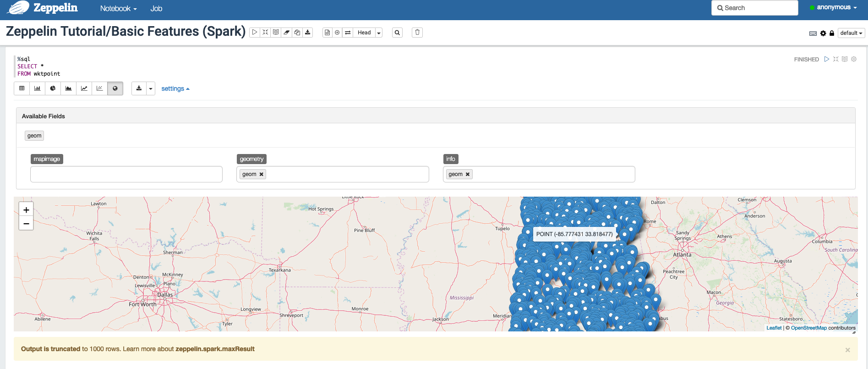Screen dimensions: 868x369
Task: Zoom in on the map
Action: pos(26,210)
